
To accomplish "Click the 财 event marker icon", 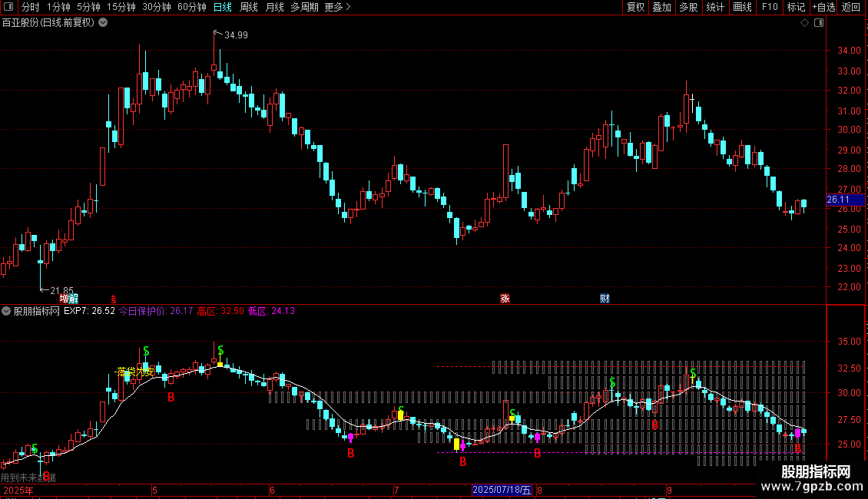I will click(605, 299).
